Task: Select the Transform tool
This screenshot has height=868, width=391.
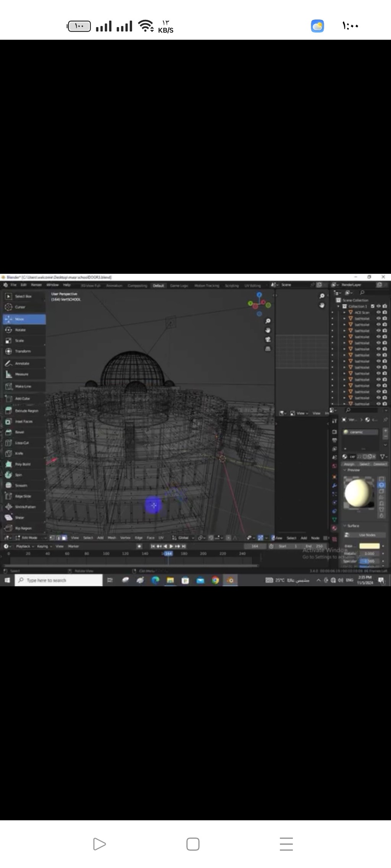Action: coord(24,351)
